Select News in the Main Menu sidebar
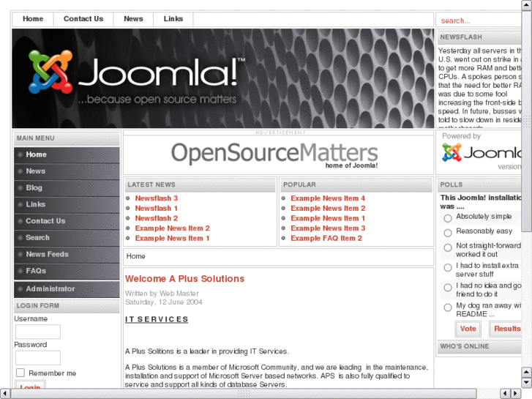532x399 pixels. (x=67, y=171)
